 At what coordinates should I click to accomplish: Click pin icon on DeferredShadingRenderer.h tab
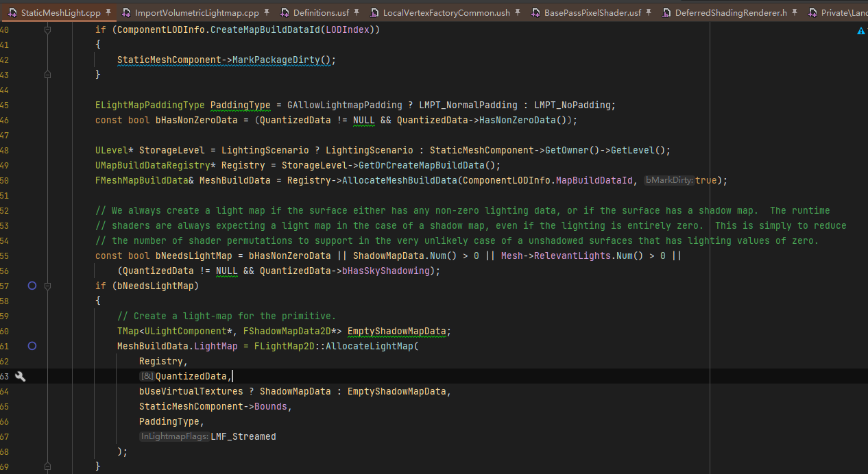click(x=794, y=12)
